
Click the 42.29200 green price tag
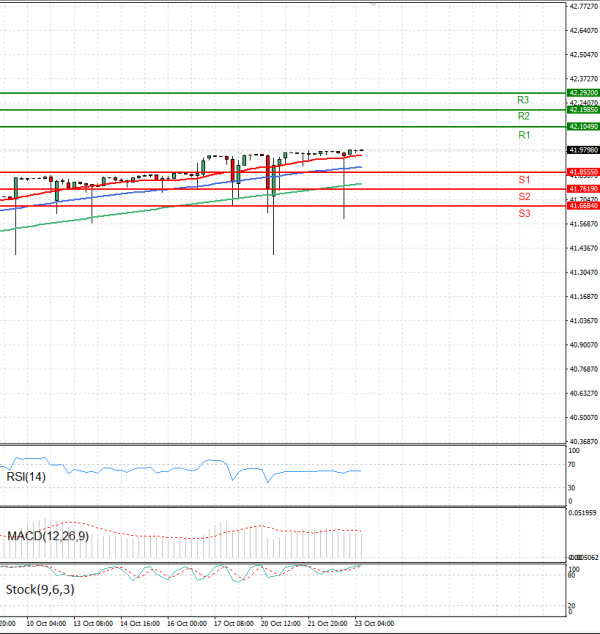(583, 93)
